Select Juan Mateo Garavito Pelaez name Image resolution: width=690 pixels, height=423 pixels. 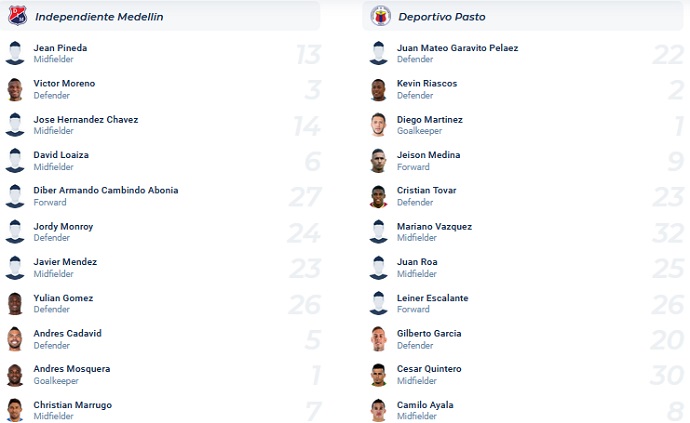click(458, 48)
